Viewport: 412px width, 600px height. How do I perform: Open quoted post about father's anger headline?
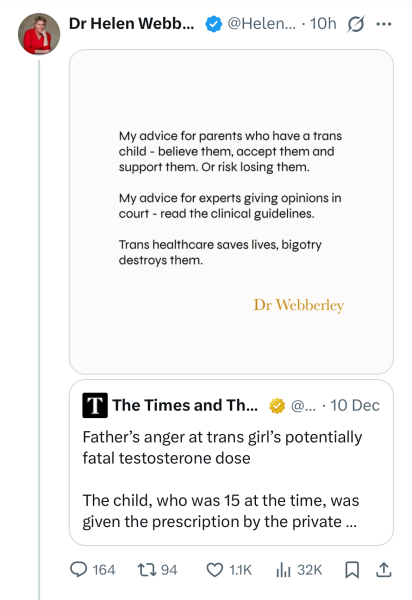[222, 447]
